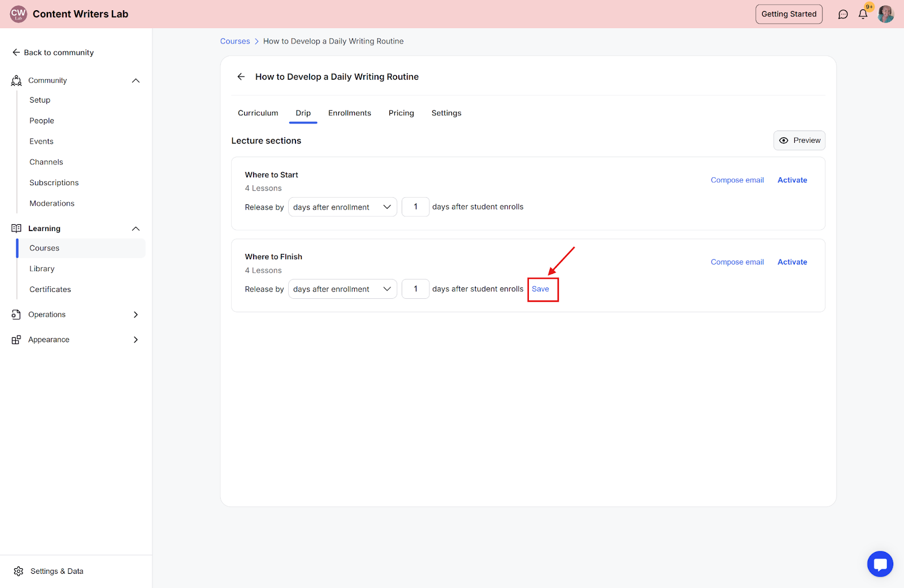The width and height of the screenshot is (904, 588).
Task: Click the days number field in Where to Finish
Action: tap(415, 289)
